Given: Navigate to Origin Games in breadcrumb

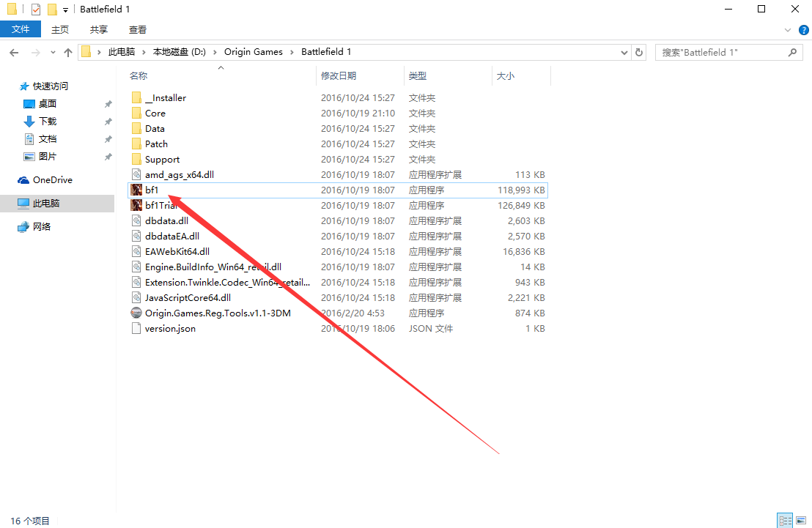Looking at the screenshot, I should 253,52.
